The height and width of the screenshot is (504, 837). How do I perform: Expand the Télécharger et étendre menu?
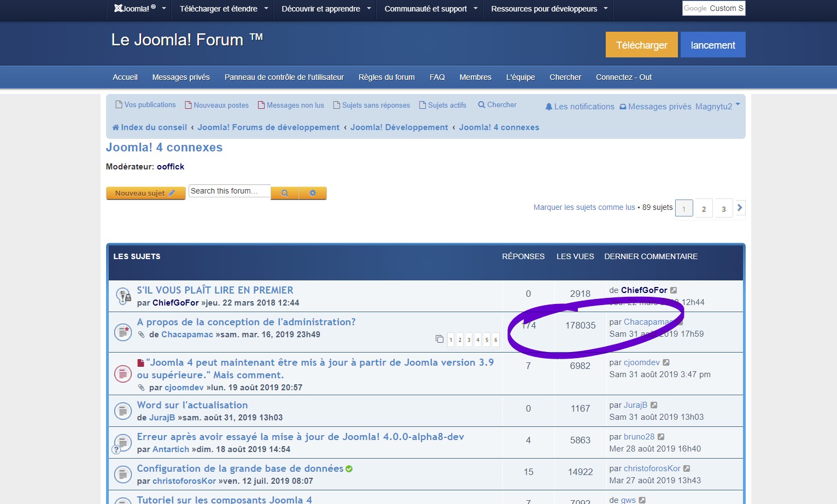tap(224, 9)
